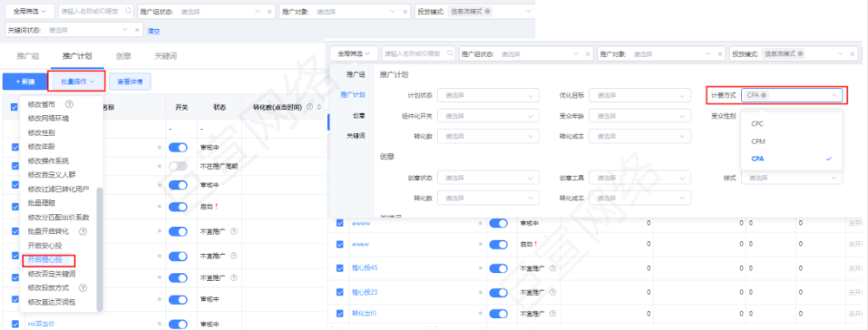Toggle the switch in ewww row
Screen dimensions: 868x330
pyautogui.click(x=499, y=223)
